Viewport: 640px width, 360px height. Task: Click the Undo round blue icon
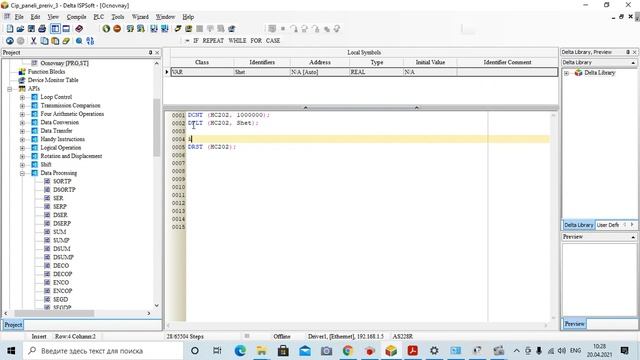pos(10,41)
